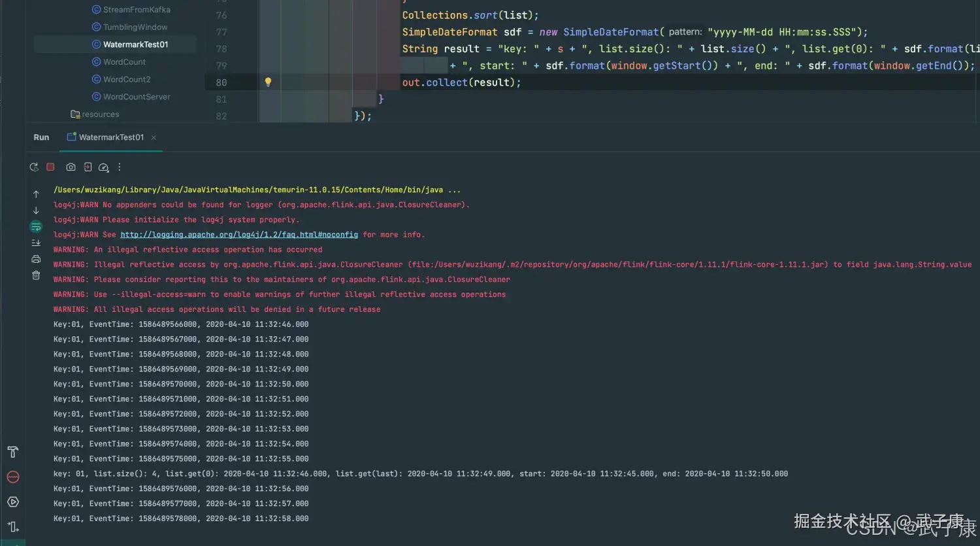
Task: Click the 'No appenders could be found' warning
Action: pos(261,205)
